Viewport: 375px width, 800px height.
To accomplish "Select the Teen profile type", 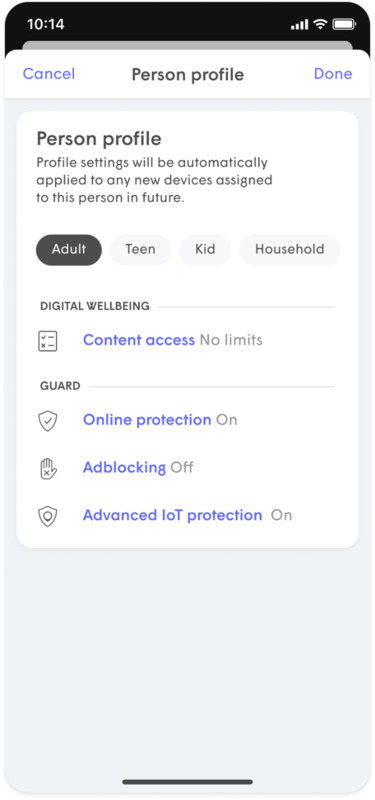I will [x=140, y=249].
